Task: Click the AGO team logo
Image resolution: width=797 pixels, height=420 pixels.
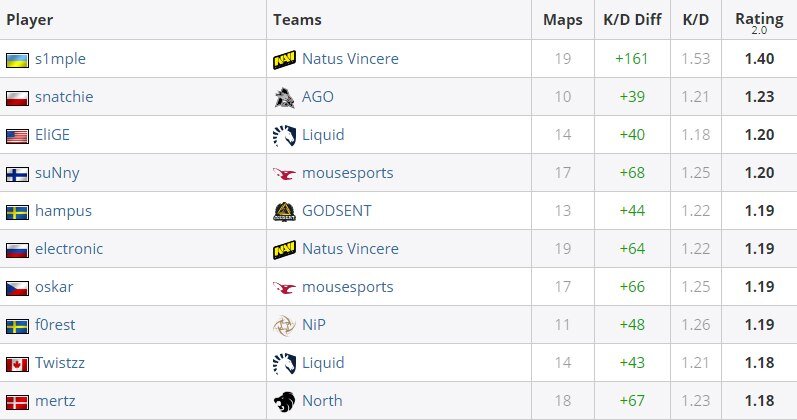Action: click(x=284, y=97)
